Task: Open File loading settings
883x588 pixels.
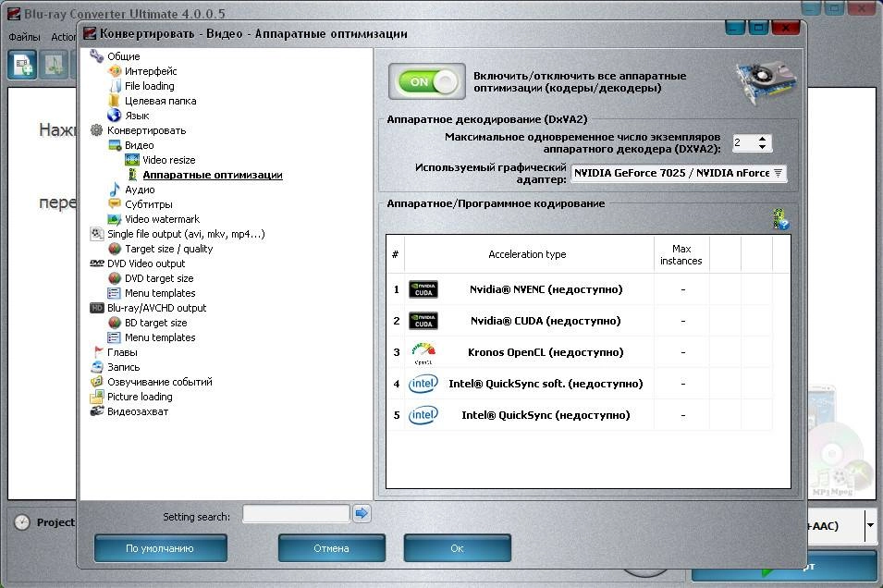Action: pyautogui.click(x=149, y=86)
